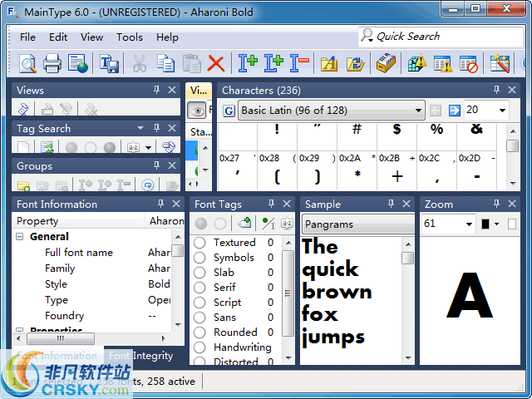Open the Pangrams sample dropdown
Screen dimensions: 532x399
[358, 224]
